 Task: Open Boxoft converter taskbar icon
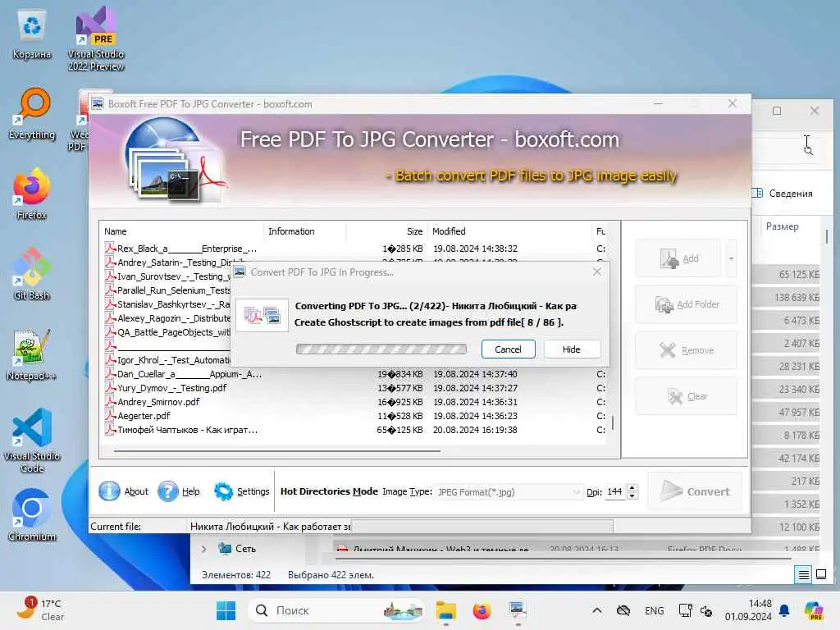(x=518, y=610)
